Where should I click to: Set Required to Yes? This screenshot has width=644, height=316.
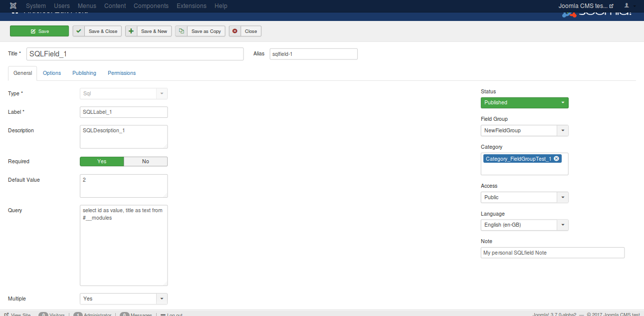pos(102,161)
